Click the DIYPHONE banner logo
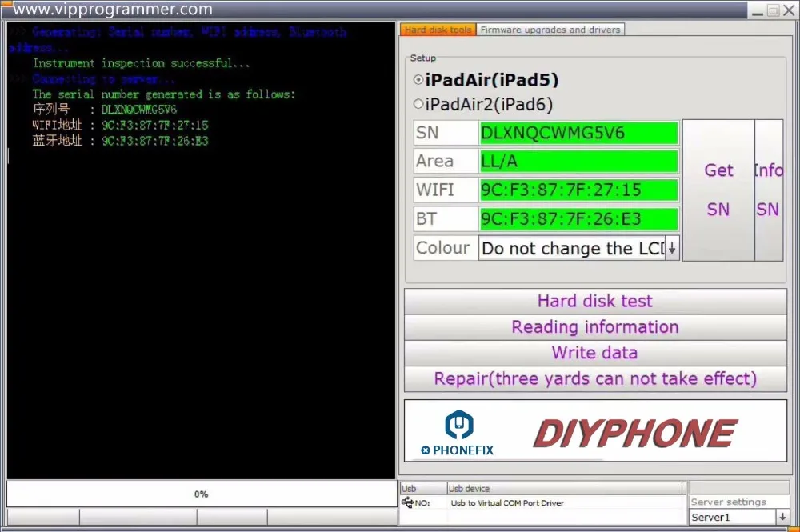 pos(635,433)
